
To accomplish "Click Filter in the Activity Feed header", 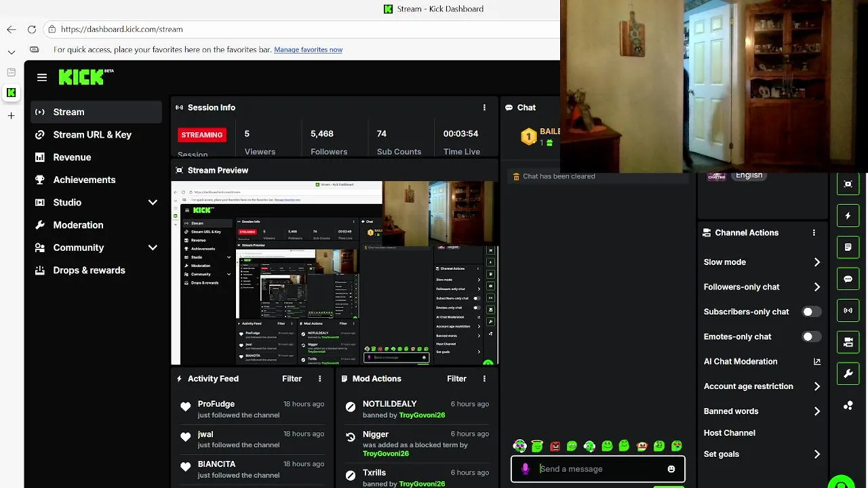I will pyautogui.click(x=292, y=379).
